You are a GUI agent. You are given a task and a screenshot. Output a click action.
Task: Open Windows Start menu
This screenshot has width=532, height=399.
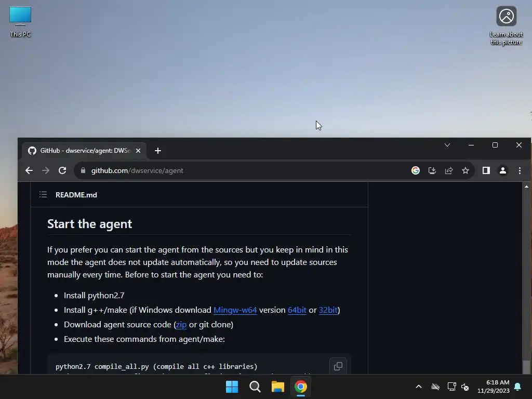232,387
